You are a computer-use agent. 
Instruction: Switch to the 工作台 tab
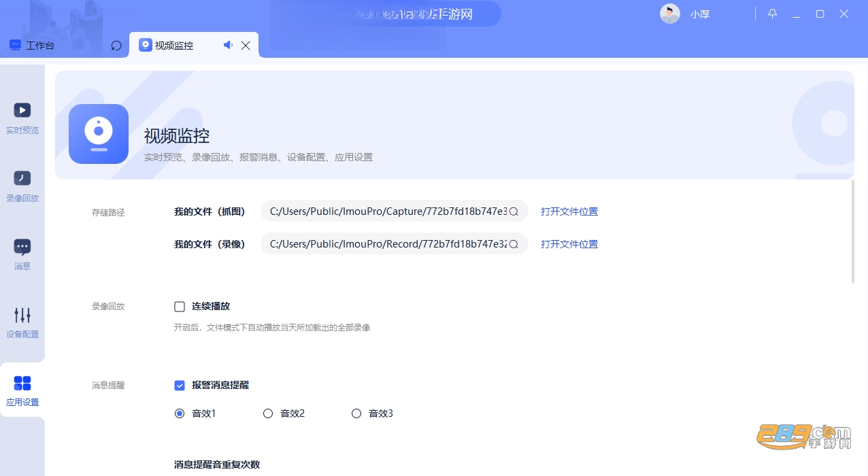coord(32,46)
